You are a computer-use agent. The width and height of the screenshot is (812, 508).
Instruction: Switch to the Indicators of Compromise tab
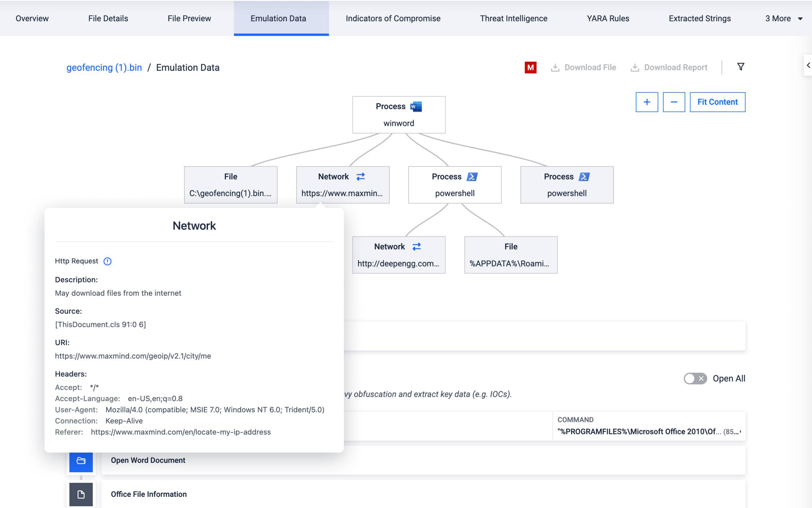click(393, 18)
